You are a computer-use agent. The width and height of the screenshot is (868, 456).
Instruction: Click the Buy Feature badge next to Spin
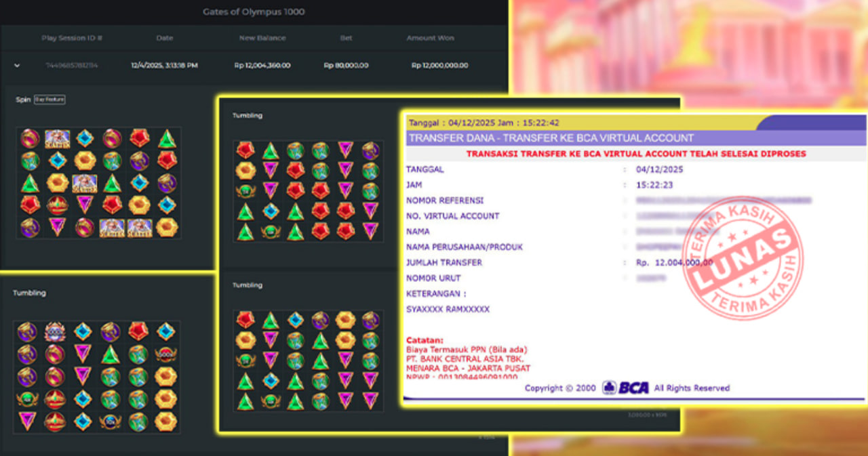[x=50, y=100]
